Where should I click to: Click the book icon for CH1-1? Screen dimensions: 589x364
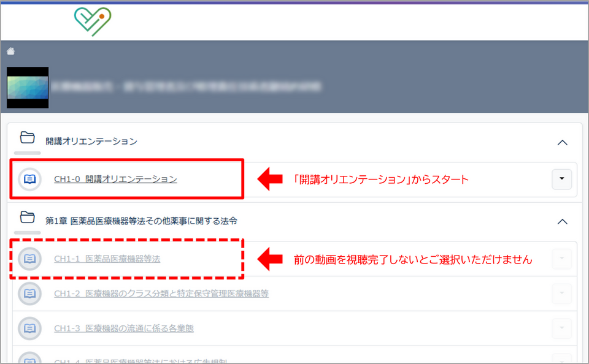pos(30,259)
